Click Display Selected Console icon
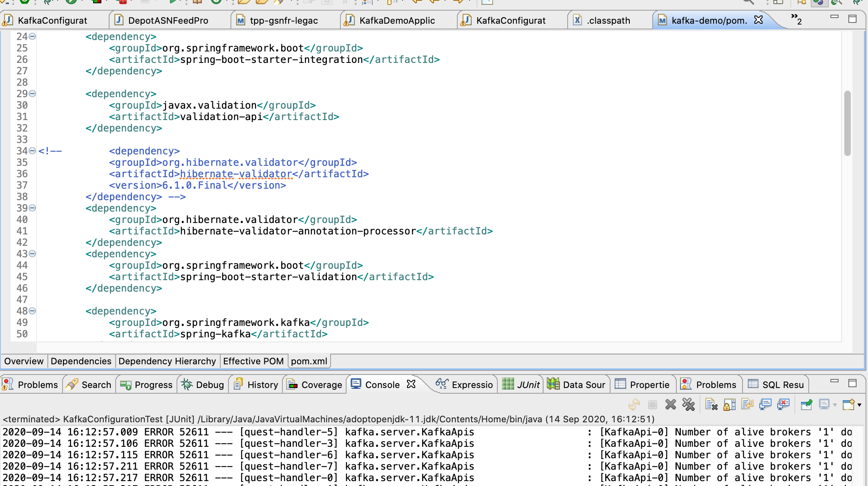 point(824,405)
